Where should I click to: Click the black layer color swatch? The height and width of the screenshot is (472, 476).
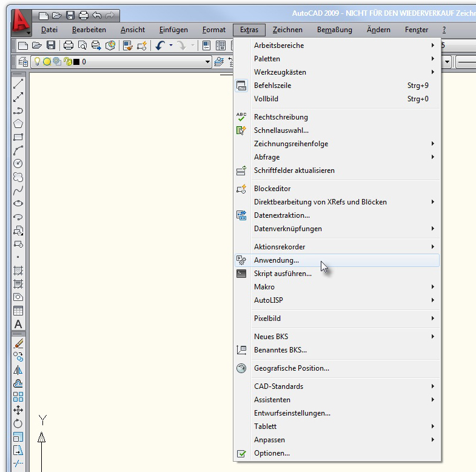pos(77,62)
